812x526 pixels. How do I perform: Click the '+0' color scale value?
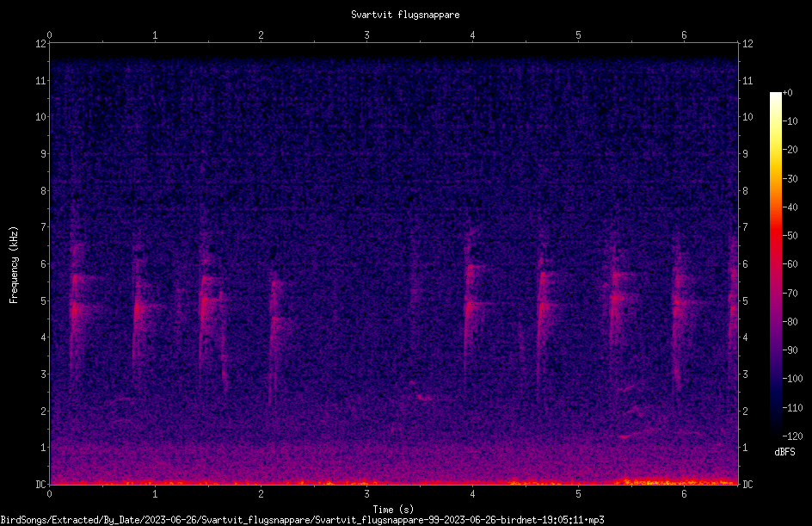coord(787,93)
